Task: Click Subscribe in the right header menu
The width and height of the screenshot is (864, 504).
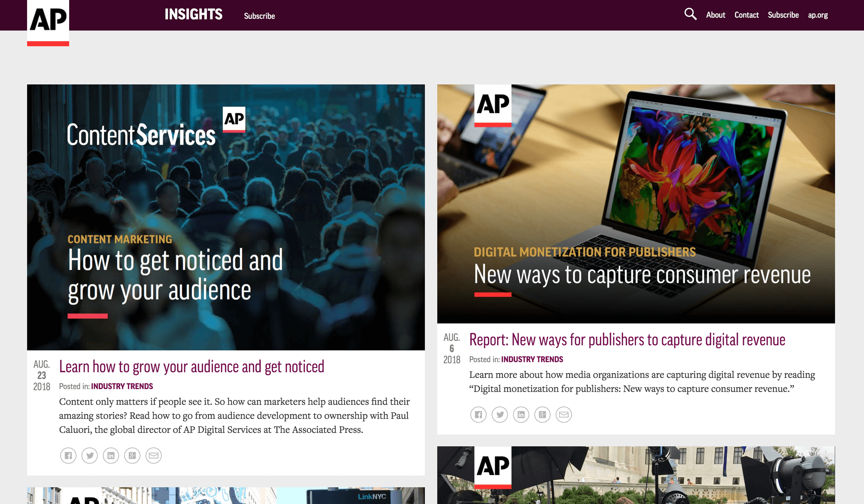Action: pyautogui.click(x=783, y=15)
